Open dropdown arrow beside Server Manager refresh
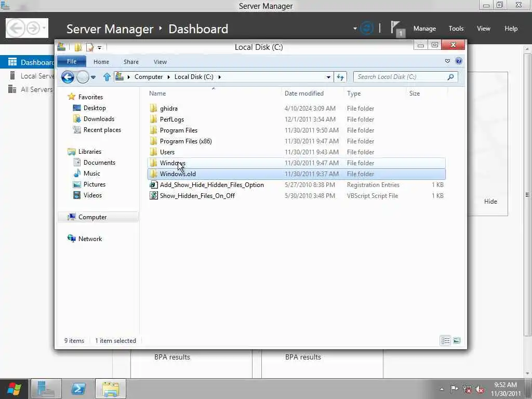This screenshot has width=532, height=399. click(x=355, y=29)
